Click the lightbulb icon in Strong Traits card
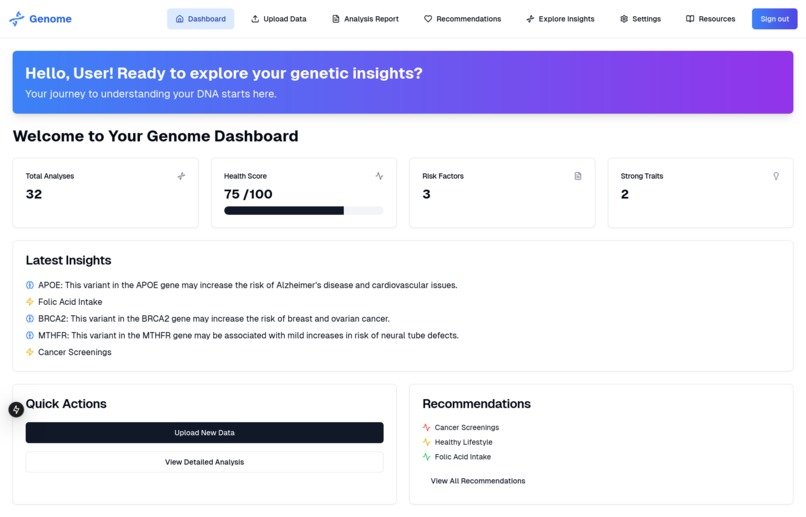This screenshot has height=517, width=806. [776, 176]
